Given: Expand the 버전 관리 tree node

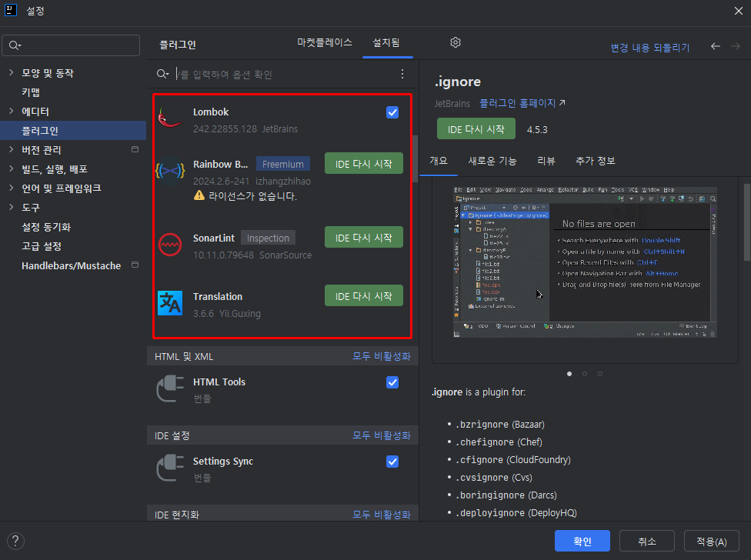Looking at the screenshot, I should click(12, 149).
